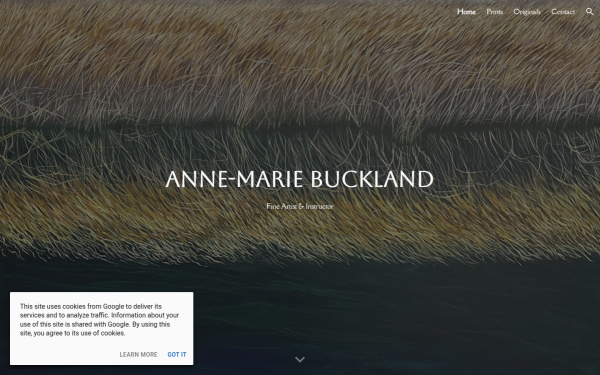Viewport: 600px width, 375px height.
Task: Open the site search icon
Action: tap(590, 12)
